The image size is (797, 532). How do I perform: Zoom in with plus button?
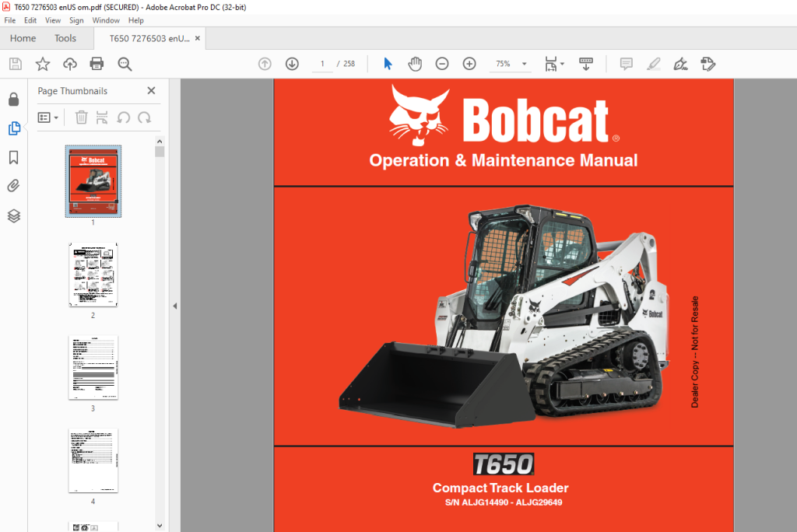pos(469,64)
